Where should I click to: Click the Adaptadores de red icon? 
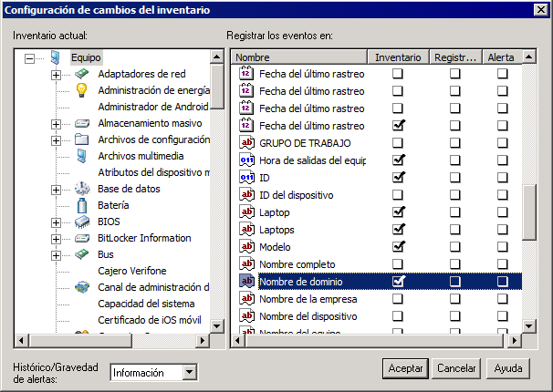(82, 74)
